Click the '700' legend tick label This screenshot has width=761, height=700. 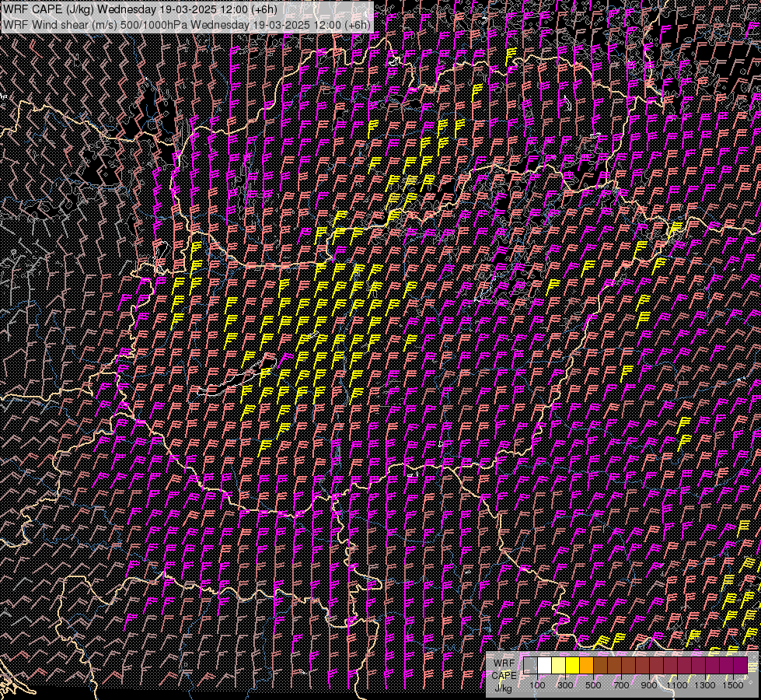[x=621, y=685]
